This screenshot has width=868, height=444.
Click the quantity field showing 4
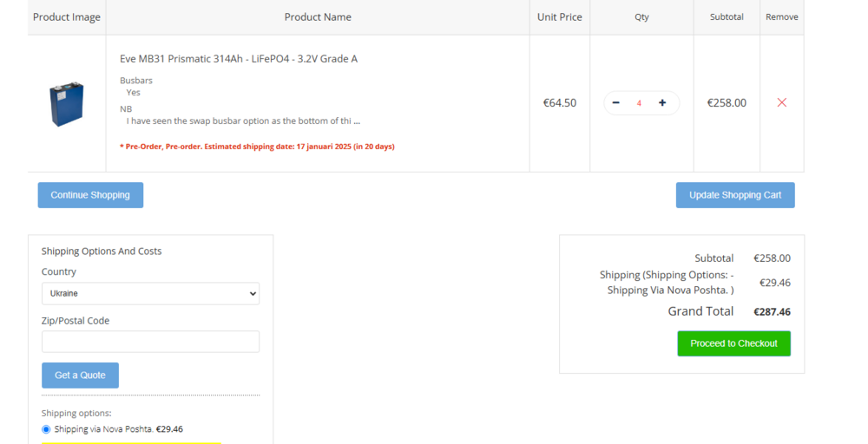[x=639, y=103]
